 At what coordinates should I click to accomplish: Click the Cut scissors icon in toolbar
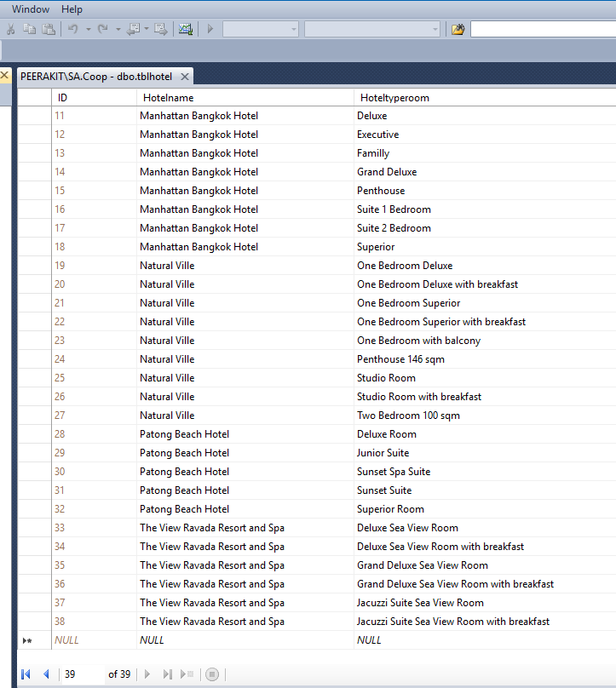click(10, 29)
